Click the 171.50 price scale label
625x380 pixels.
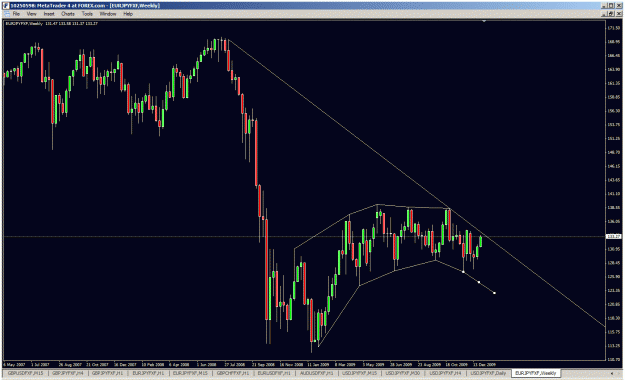coord(614,28)
